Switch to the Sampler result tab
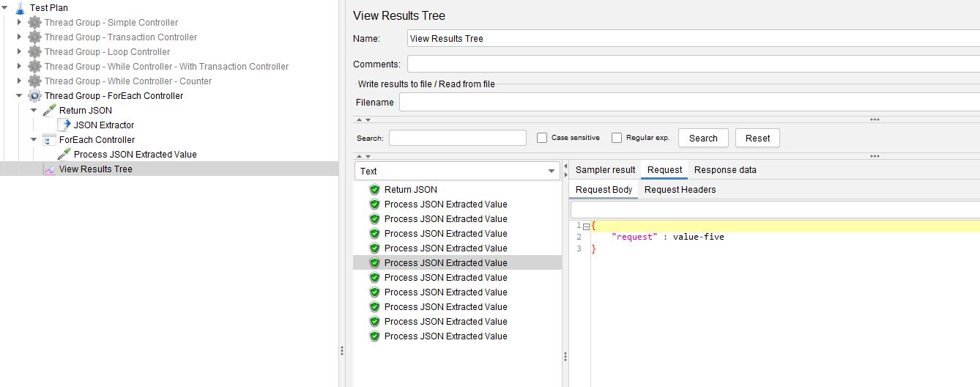Viewport: 980px width, 387px height. pyautogui.click(x=605, y=170)
